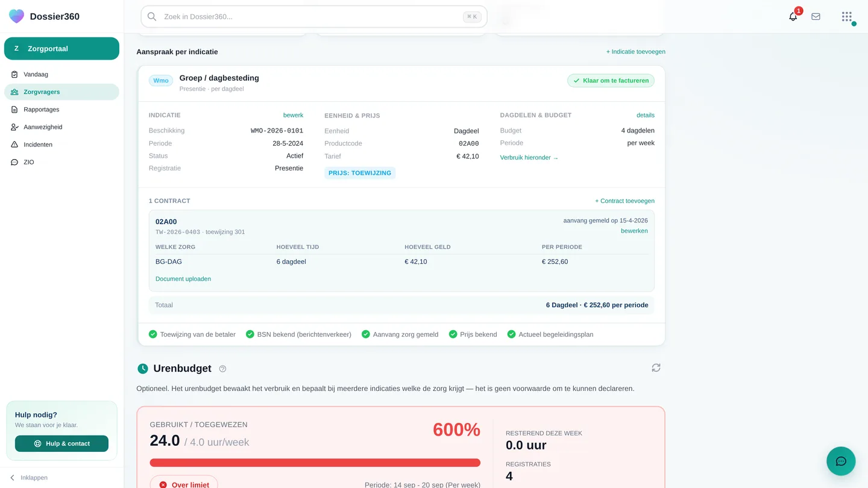This screenshot has height=488, width=868.
Task: Open the Incidenten page
Action: [x=61, y=145]
